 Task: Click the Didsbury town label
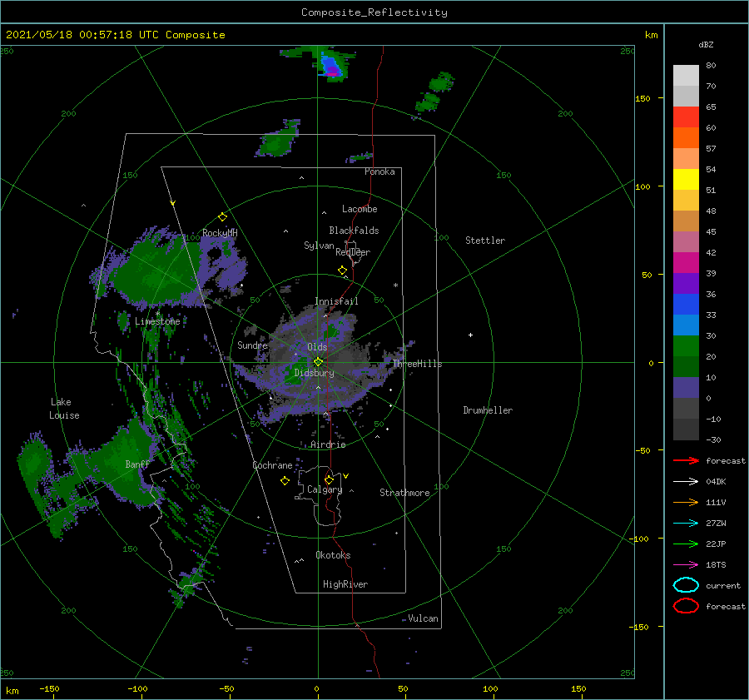tap(314, 373)
